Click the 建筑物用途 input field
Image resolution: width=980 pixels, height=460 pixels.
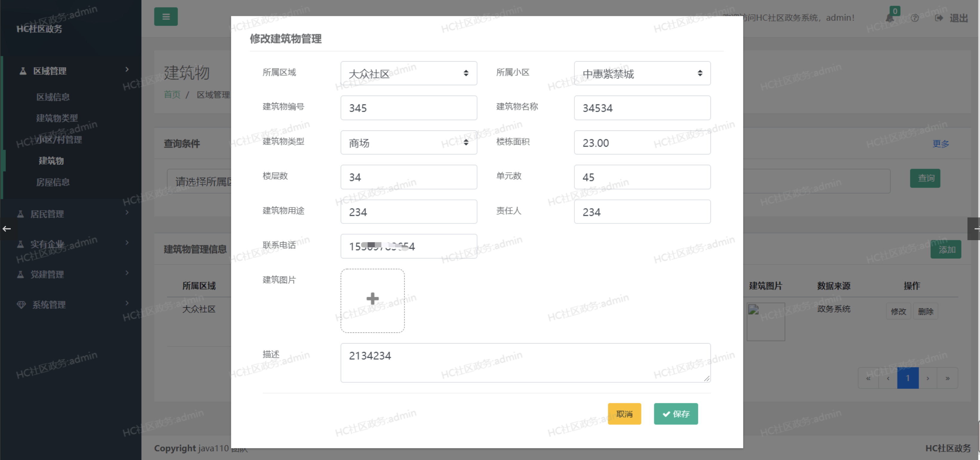tap(409, 212)
